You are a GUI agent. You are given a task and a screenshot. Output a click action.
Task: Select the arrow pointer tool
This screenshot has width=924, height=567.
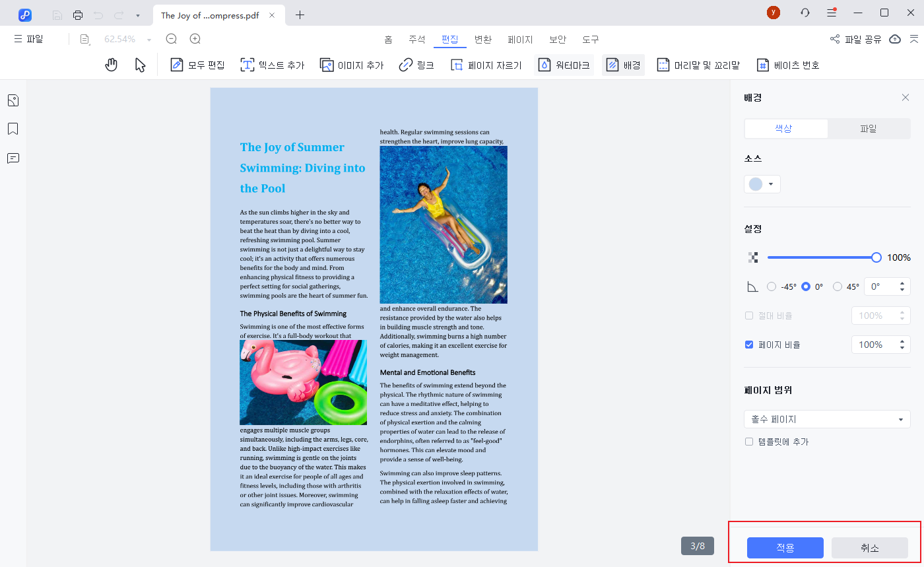(140, 65)
